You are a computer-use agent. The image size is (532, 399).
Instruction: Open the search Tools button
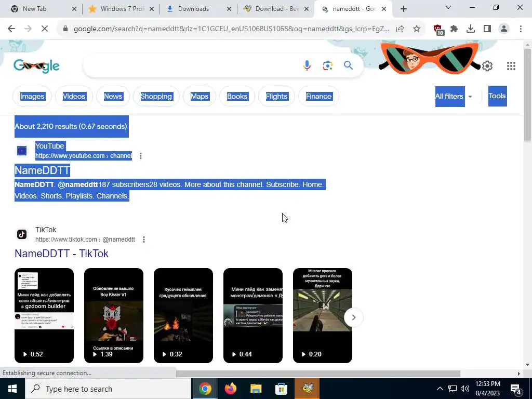click(497, 96)
